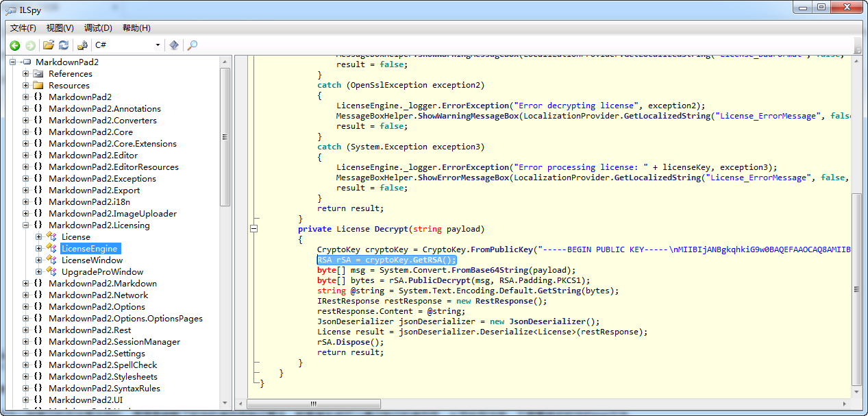Screen dimensions: 868x416
Task: Select MarkdownPad2.SessionManager namespace
Action: pos(114,341)
